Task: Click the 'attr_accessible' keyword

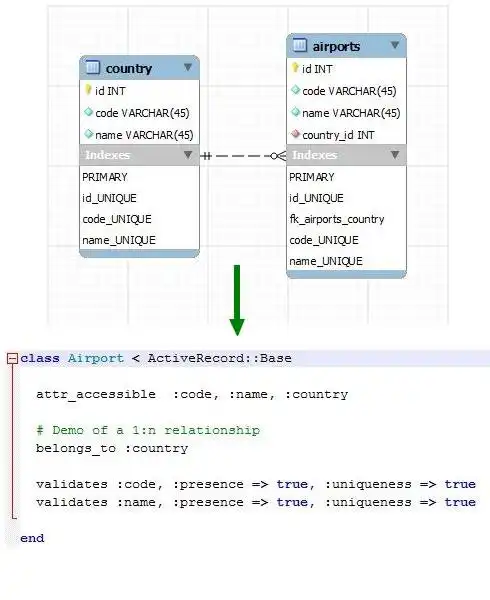Action: point(96,395)
